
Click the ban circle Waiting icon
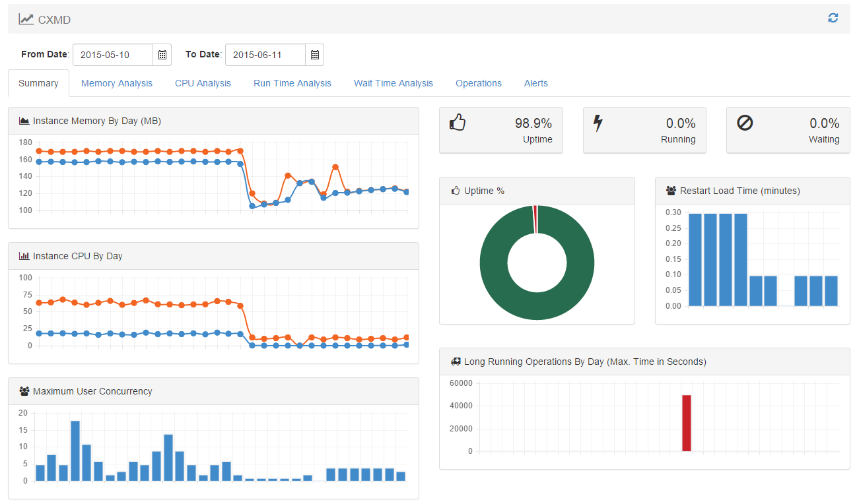click(x=745, y=122)
